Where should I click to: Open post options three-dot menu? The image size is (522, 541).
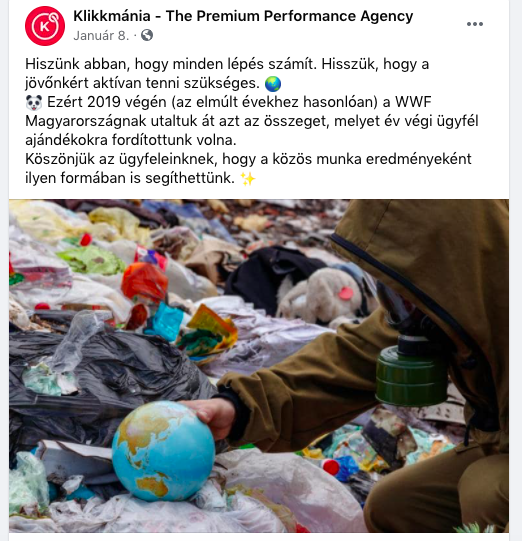475,24
